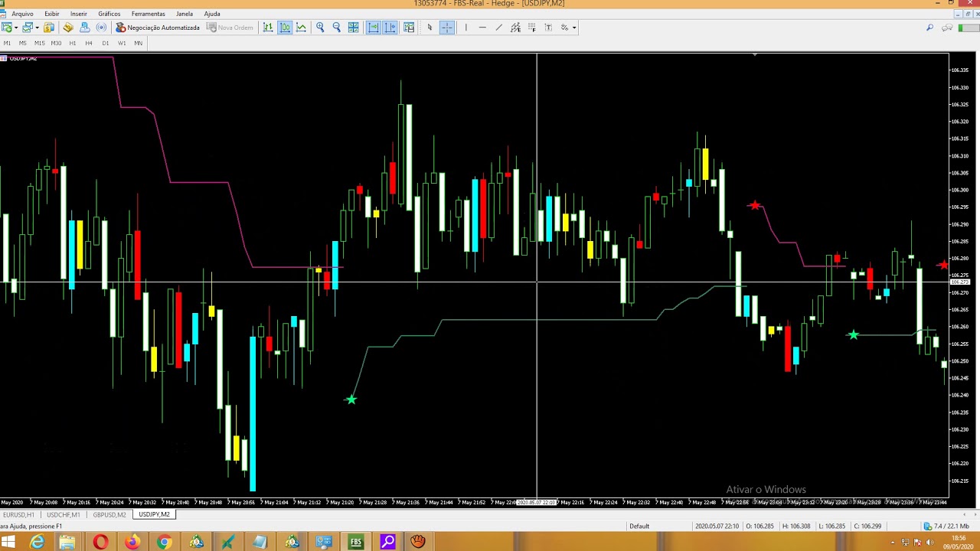Viewport: 980px width, 551px height.
Task: Switch to line chart display
Action: (301, 28)
